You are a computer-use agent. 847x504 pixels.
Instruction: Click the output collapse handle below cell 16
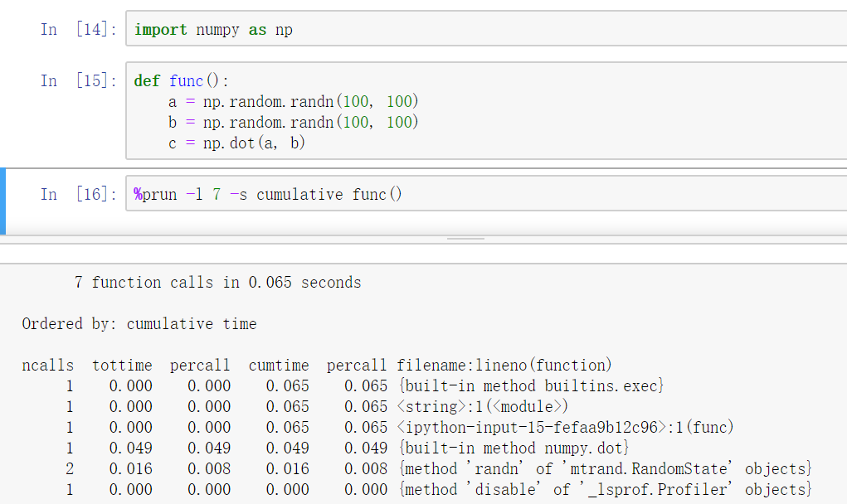point(465,236)
